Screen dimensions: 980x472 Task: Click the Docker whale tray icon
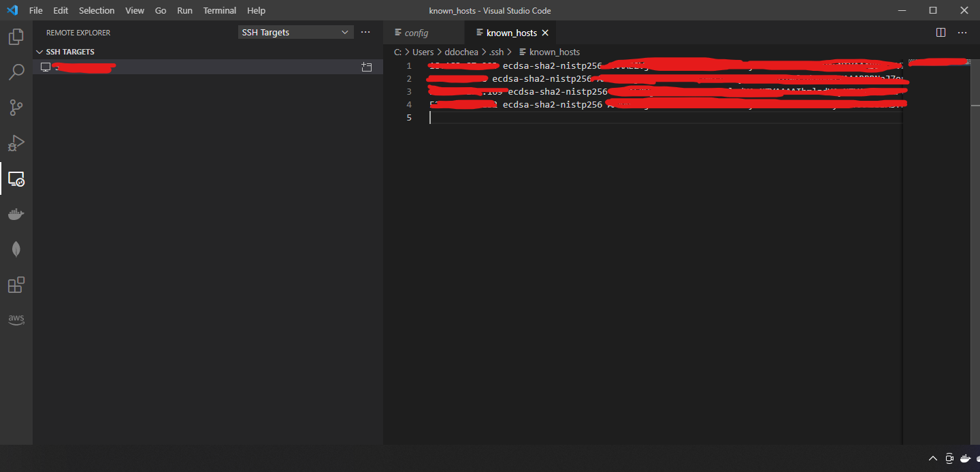(966, 458)
